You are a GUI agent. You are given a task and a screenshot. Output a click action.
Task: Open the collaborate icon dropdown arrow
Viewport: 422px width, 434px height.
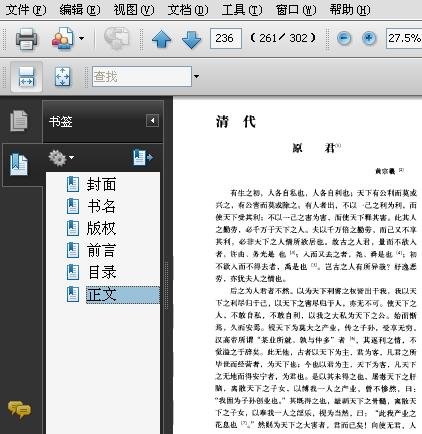coord(81,38)
